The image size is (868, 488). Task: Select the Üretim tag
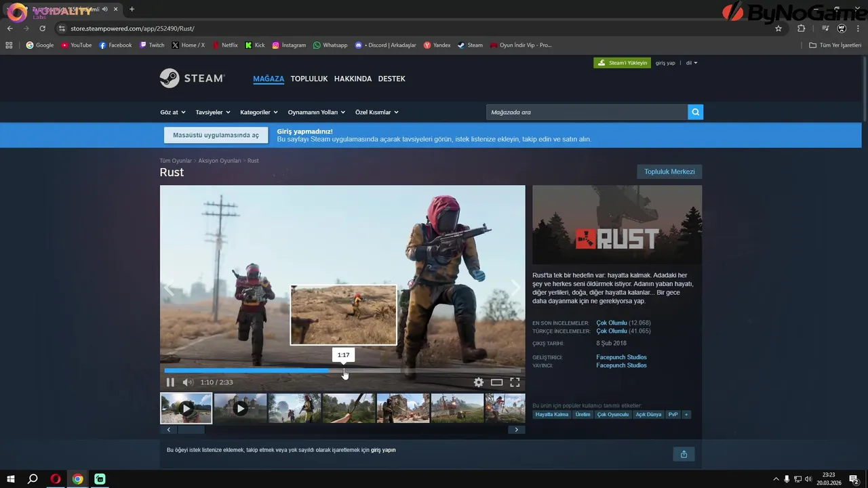[x=583, y=415]
